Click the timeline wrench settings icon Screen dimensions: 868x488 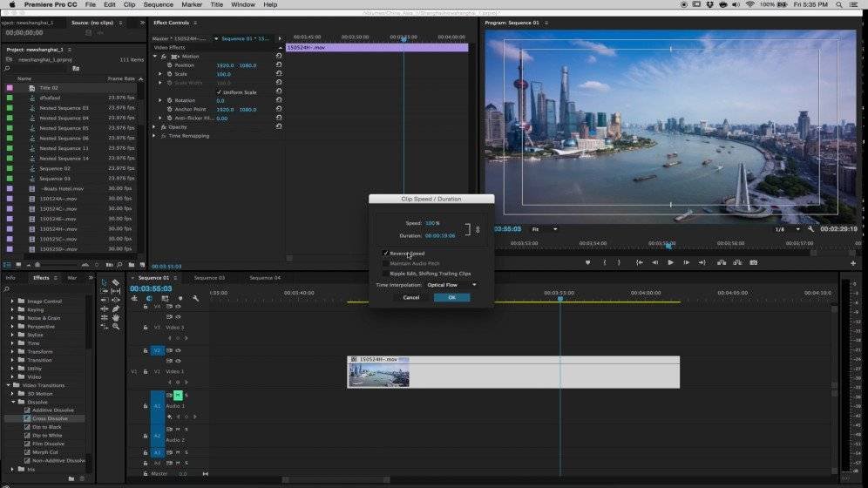coord(195,299)
